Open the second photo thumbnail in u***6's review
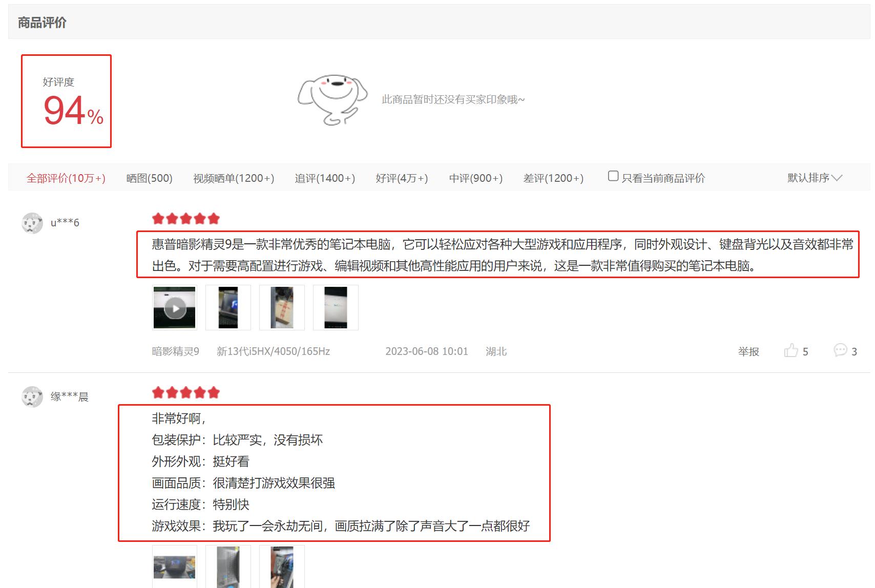This screenshot has height=588, width=875. point(228,307)
